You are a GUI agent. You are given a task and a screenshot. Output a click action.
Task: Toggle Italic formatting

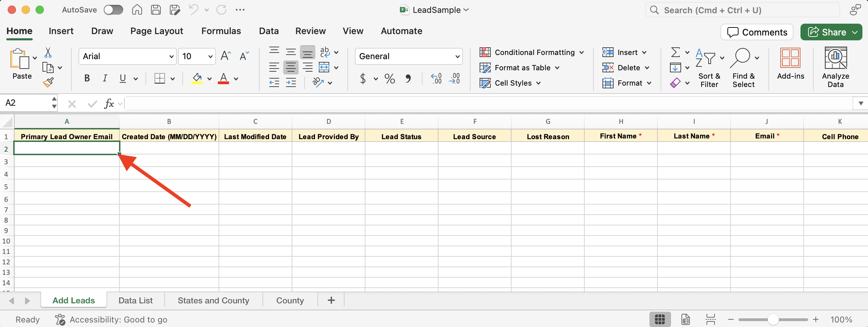coord(105,78)
